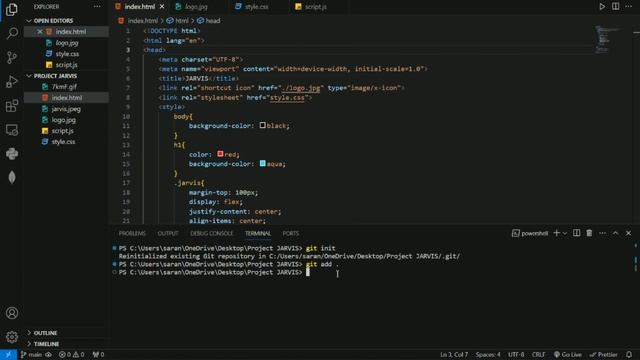Open notifications bell in status bar
The width and height of the screenshot is (640, 360).
click(629, 354)
